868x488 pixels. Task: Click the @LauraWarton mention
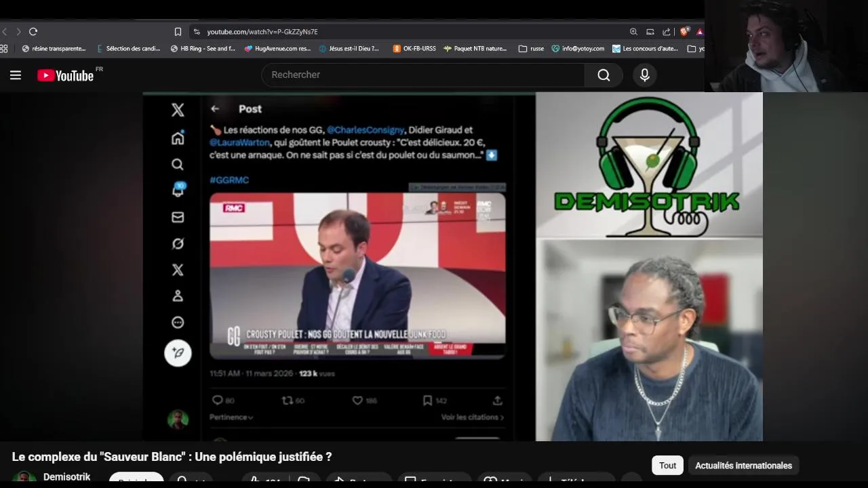point(239,142)
